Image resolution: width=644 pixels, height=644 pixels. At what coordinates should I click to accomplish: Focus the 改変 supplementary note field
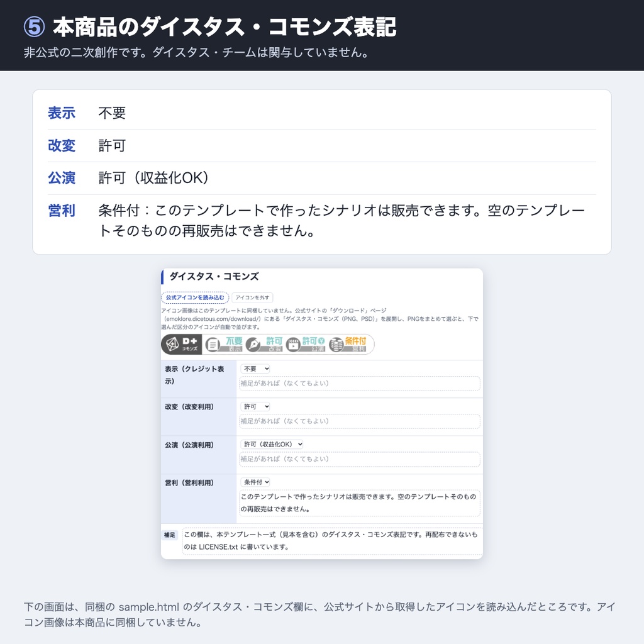[359, 421]
